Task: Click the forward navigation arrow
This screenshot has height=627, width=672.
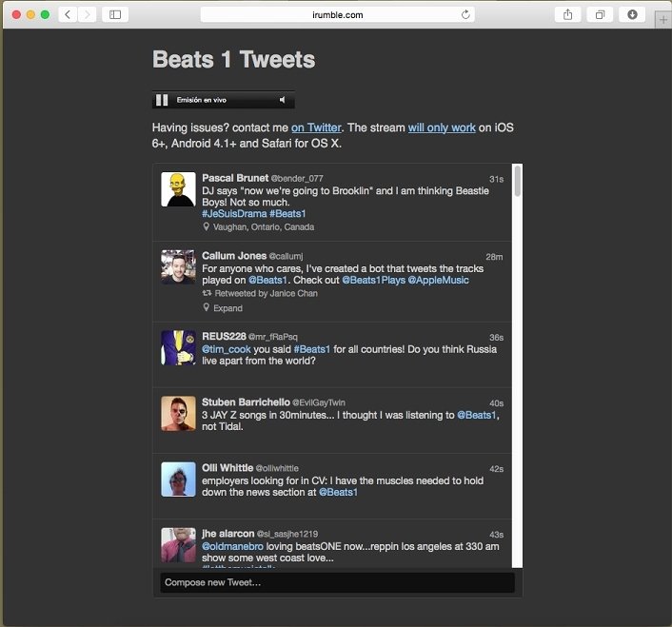Action: (87, 14)
